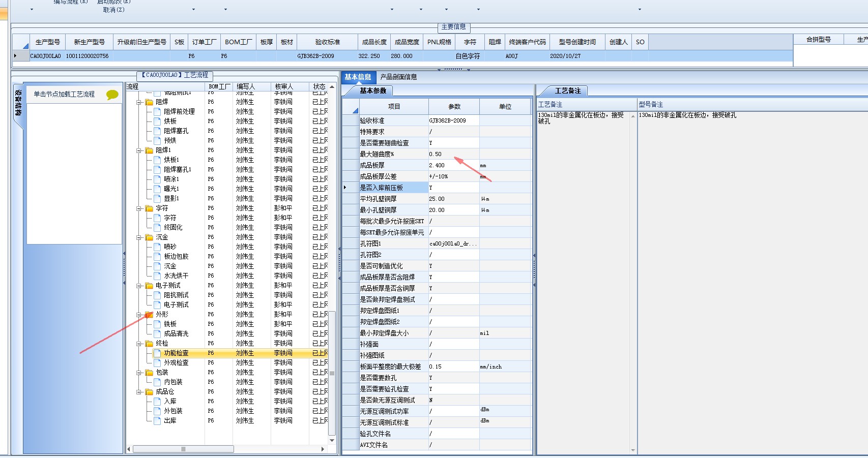Image resolution: width=868 pixels, height=458 pixels.
Task: Click the 包装 folder icon
Action: [x=150, y=373]
